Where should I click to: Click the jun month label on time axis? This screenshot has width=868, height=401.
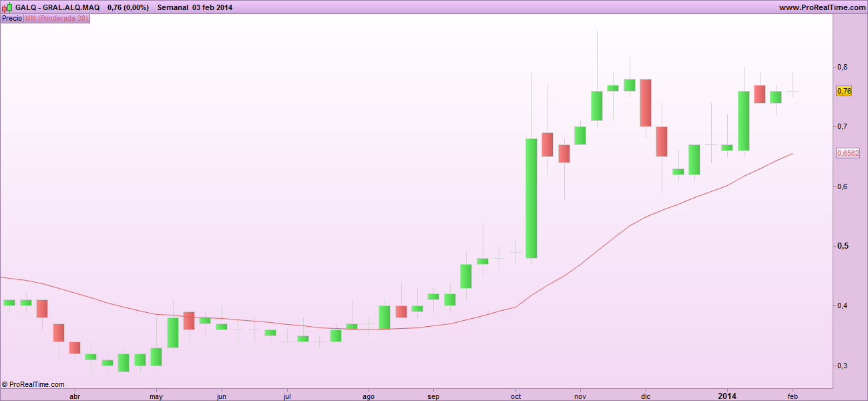[222, 396]
